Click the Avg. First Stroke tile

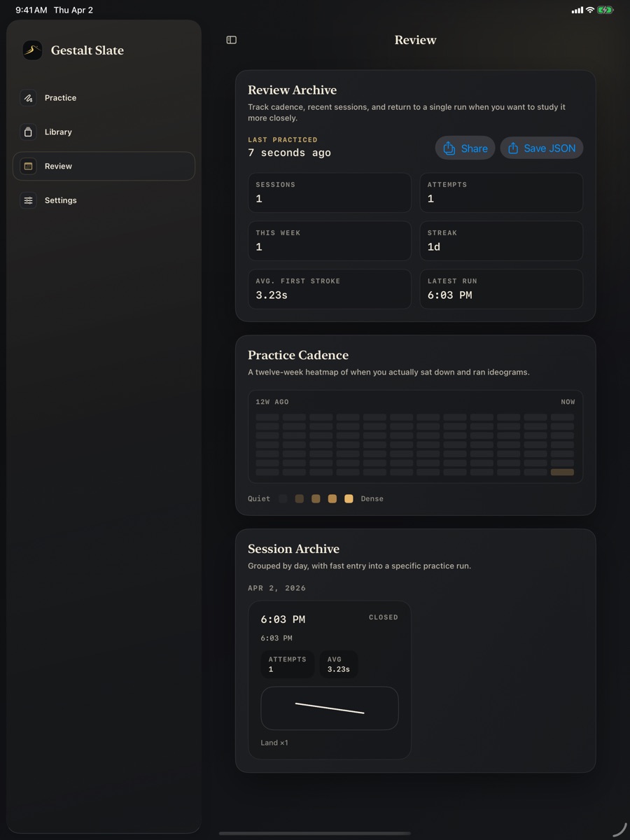[330, 289]
